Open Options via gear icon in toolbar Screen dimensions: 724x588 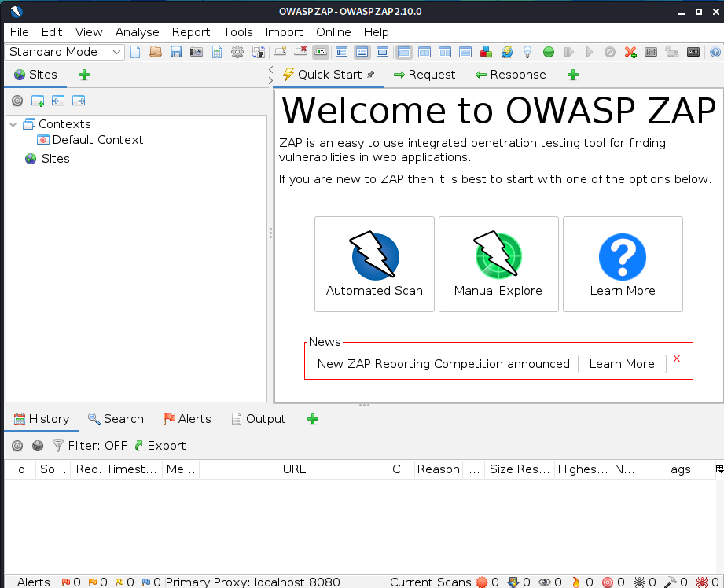click(237, 52)
